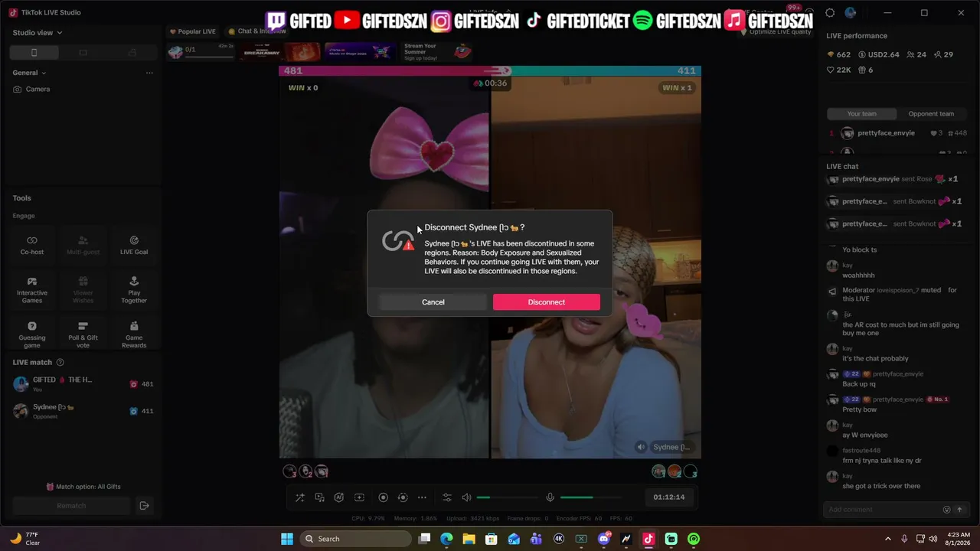The height and width of the screenshot is (551, 980).
Task: Confirm with the pink Disconnect button
Action: click(546, 302)
